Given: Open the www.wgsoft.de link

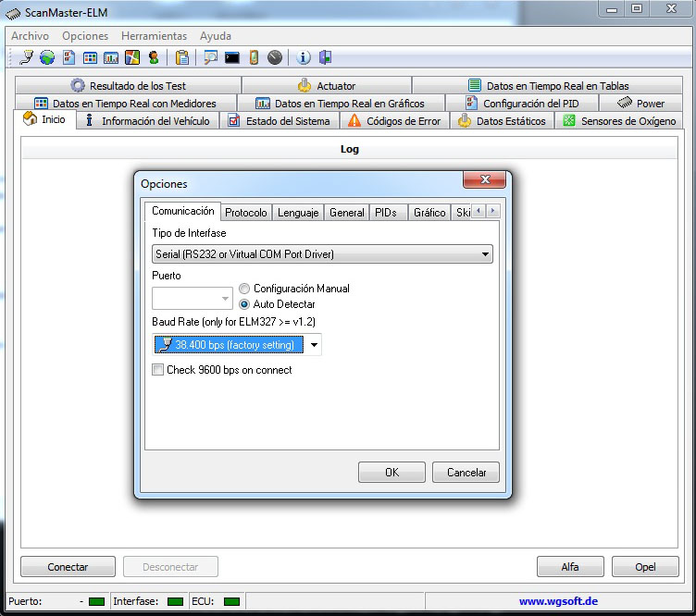Looking at the screenshot, I should [x=557, y=601].
